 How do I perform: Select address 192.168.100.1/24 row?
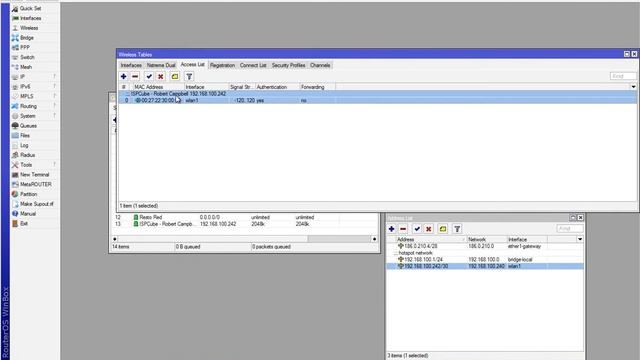point(485,259)
